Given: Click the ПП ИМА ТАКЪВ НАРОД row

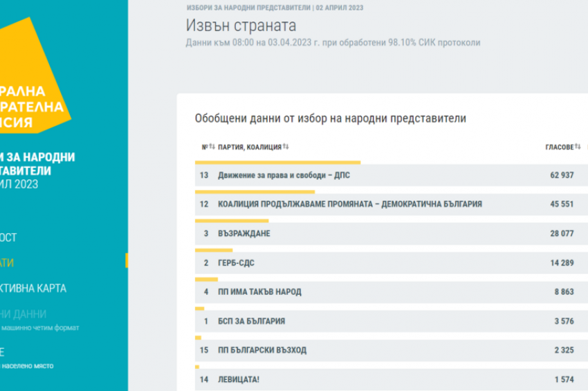Looking at the screenshot, I should point(259,292).
